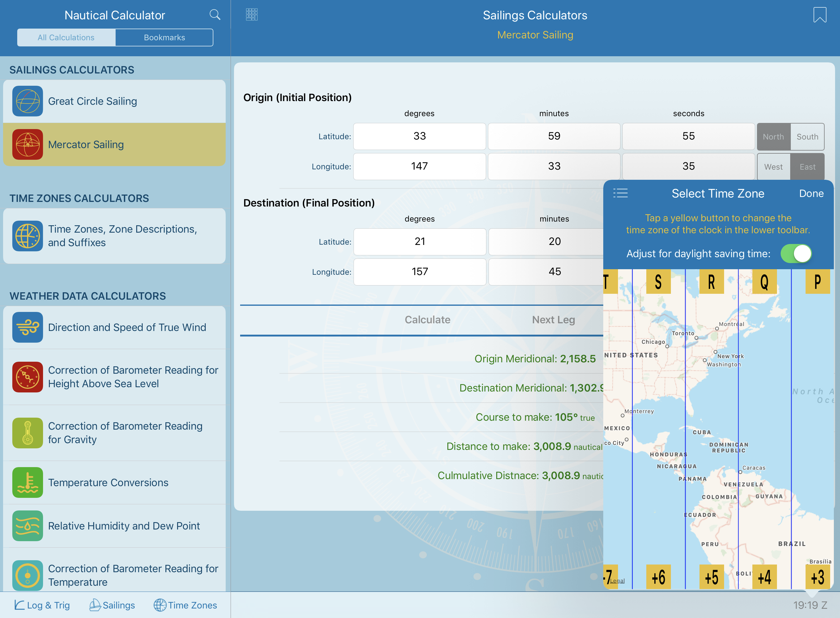Open Temperature Conversions from the list

[x=114, y=482]
